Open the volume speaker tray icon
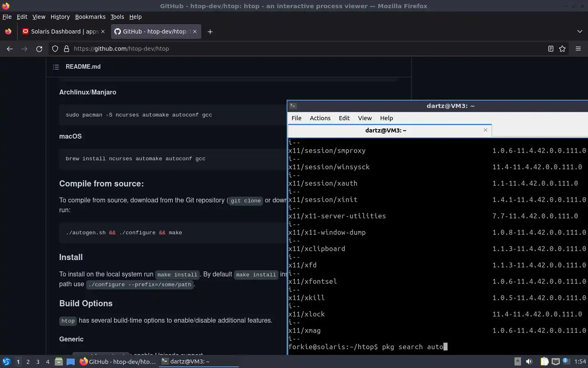Image resolution: width=588 pixels, height=368 pixels. pyautogui.click(x=529, y=361)
